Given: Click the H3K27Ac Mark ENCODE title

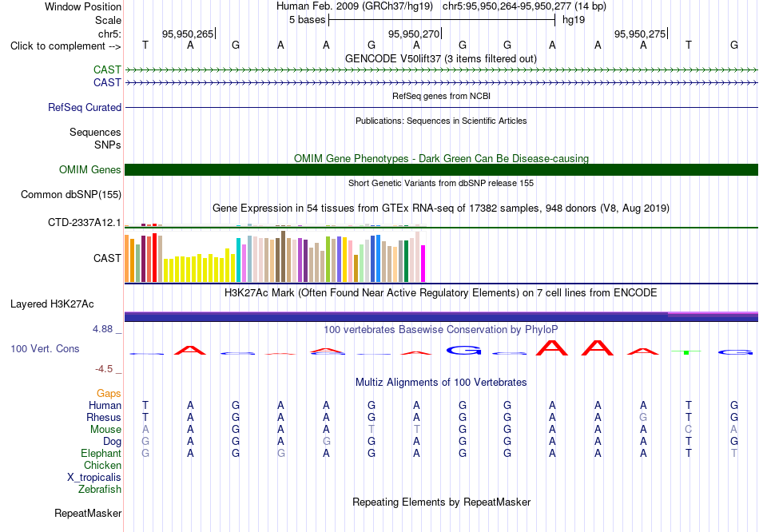Looking at the screenshot, I should coord(440,293).
